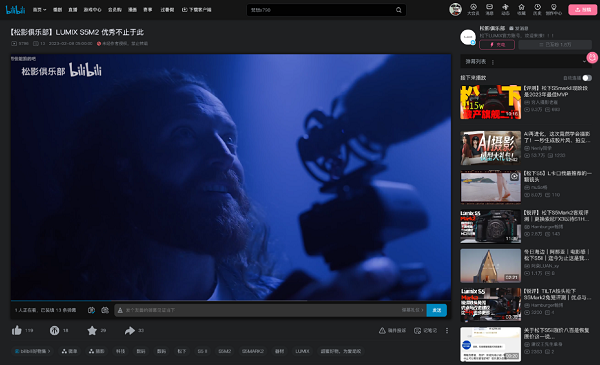Open the 直播 live menu item
600x365 pixels.
73,10
